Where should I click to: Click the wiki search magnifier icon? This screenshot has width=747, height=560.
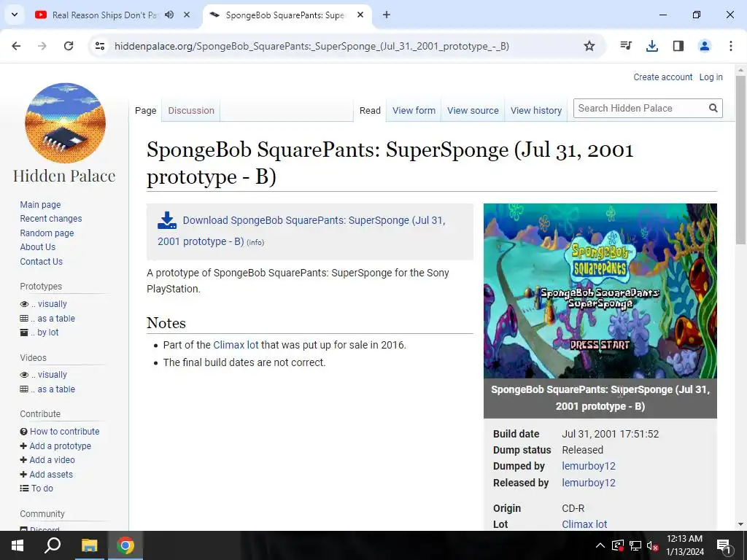[713, 108]
